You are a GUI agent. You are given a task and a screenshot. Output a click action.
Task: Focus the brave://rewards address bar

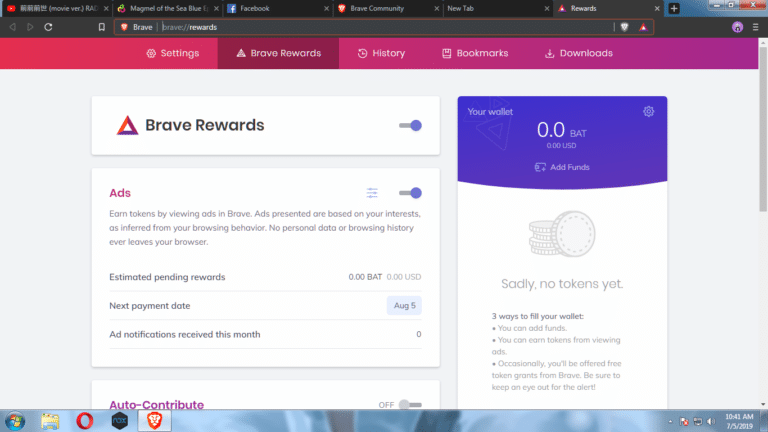(x=384, y=27)
